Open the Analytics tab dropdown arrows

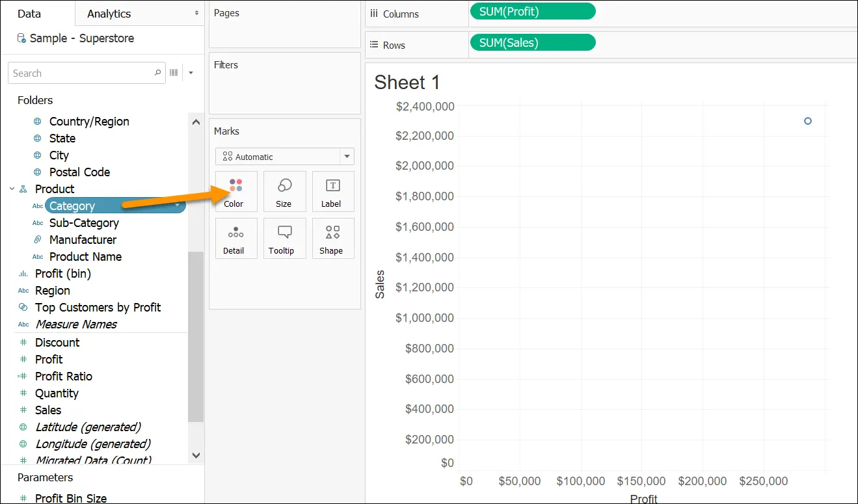[197, 13]
